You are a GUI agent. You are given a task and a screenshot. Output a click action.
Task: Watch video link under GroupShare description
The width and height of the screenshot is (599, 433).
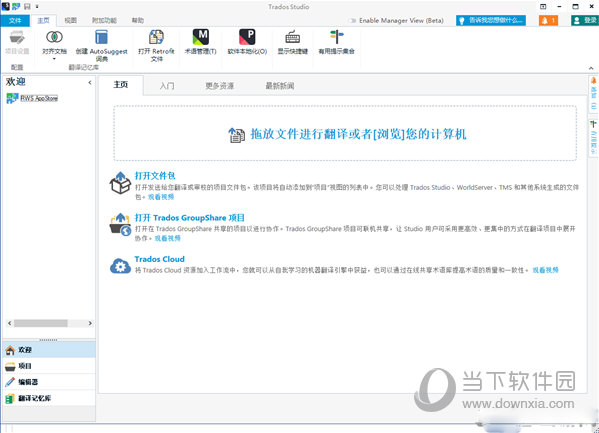pyautogui.click(x=167, y=238)
